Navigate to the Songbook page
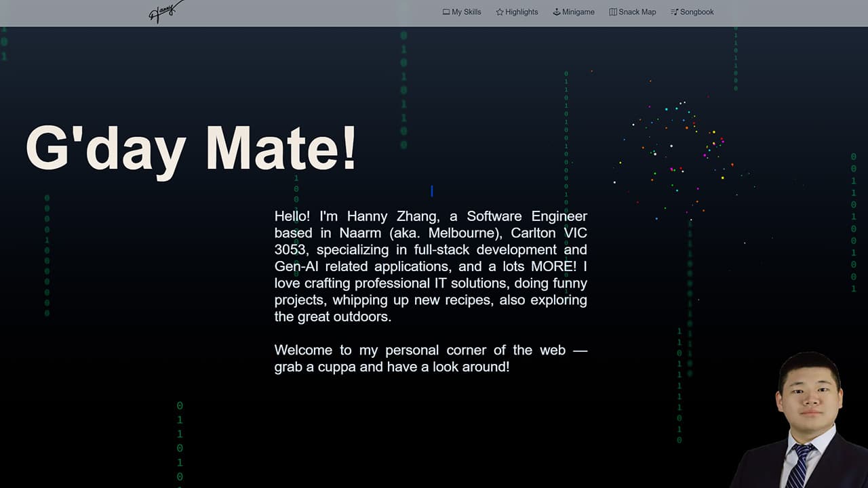 pos(696,12)
